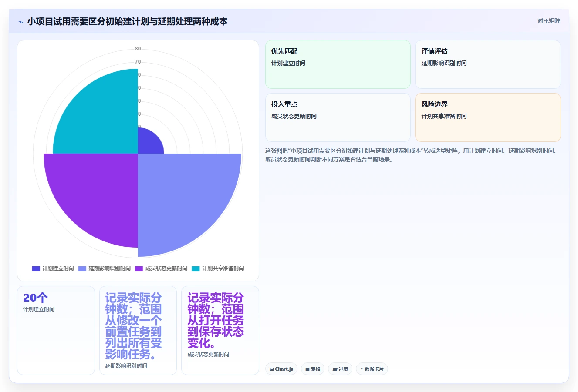The width and height of the screenshot is (578, 392).
Task: Click 计划共享准备时间 inside the 风险边界 card
Action: point(444,116)
